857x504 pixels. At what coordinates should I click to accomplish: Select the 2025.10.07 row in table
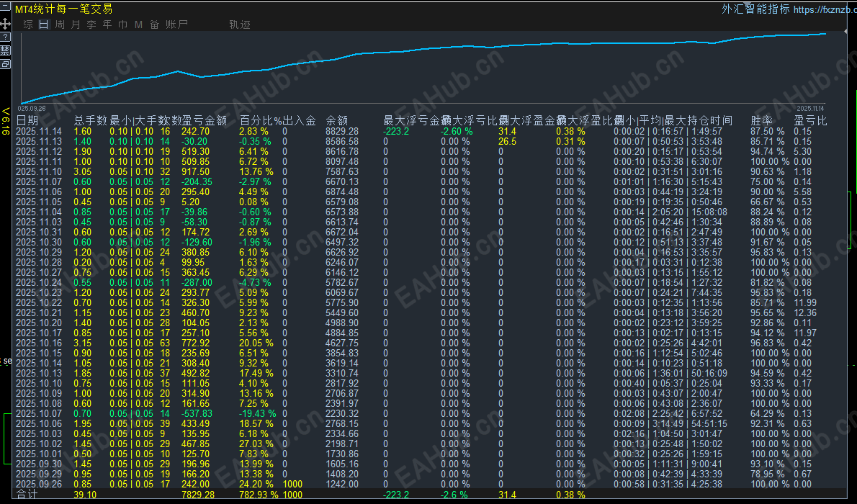(x=37, y=413)
